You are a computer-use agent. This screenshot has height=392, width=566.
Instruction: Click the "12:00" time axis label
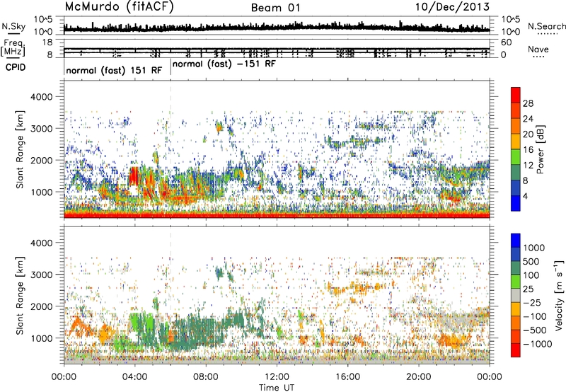(277, 377)
